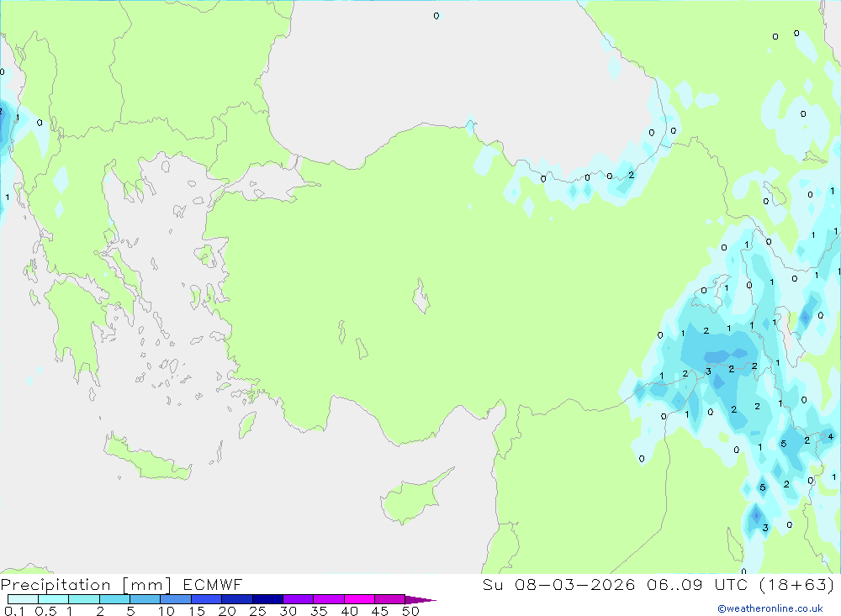Click the 'Su 08-03-2026' date text
Viewport: 841px width, 616px height.
pyautogui.click(x=558, y=584)
